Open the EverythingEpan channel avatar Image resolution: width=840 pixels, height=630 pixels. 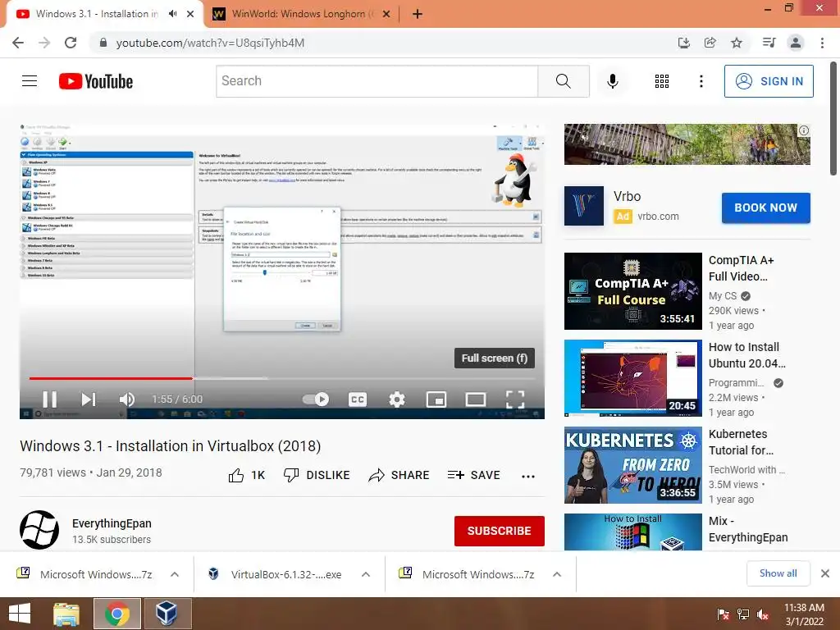tap(39, 530)
